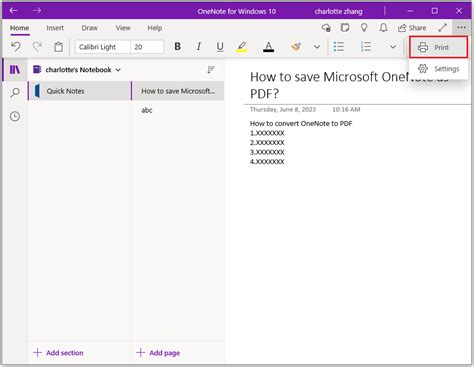Click the font size 20 field

click(x=147, y=47)
